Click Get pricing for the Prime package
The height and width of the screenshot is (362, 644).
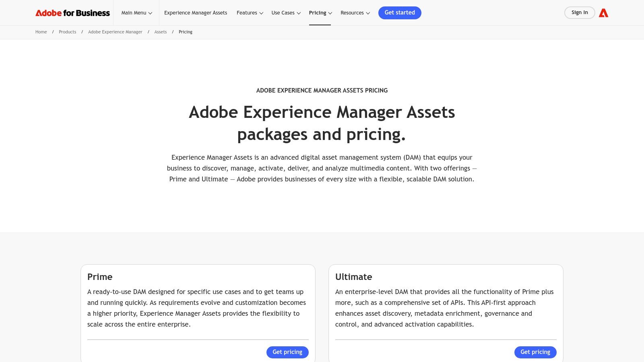pos(287,352)
